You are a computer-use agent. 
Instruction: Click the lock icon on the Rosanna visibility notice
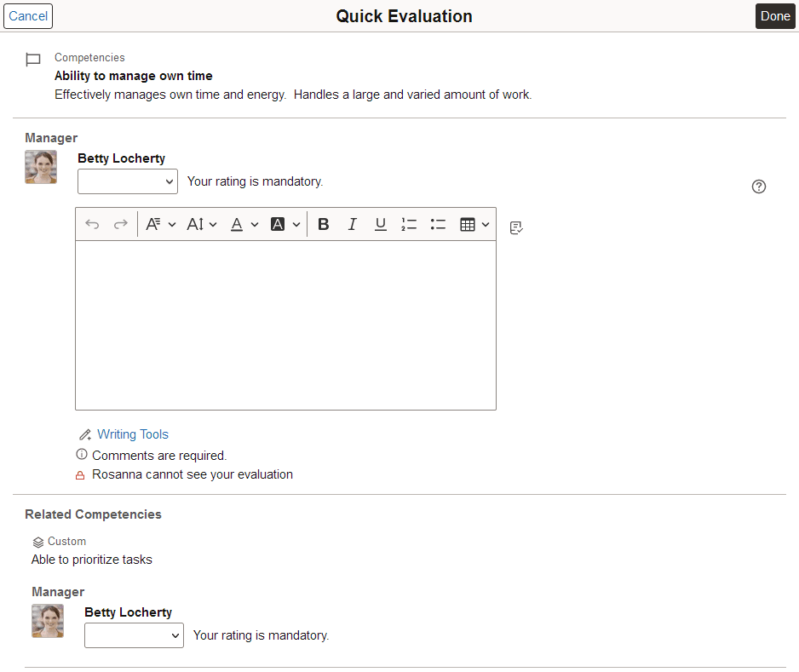[x=80, y=474]
